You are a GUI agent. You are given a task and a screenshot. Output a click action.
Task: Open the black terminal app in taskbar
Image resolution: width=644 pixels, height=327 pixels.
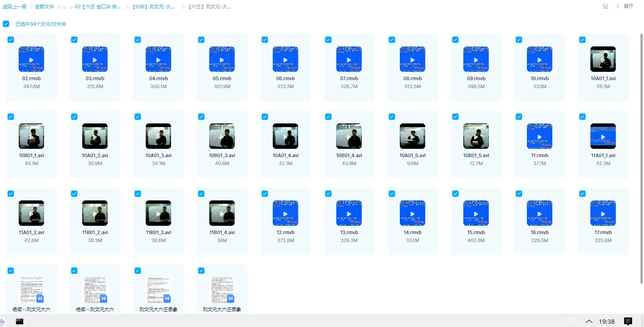(x=19, y=321)
